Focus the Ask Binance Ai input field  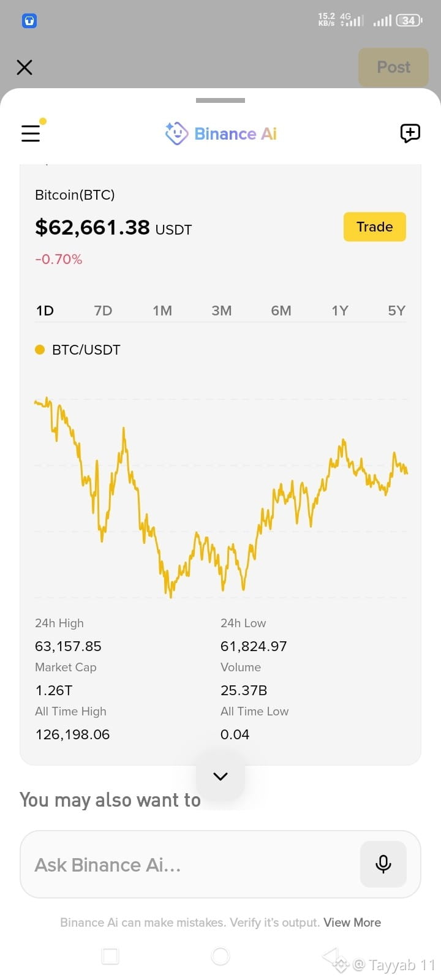(190, 864)
